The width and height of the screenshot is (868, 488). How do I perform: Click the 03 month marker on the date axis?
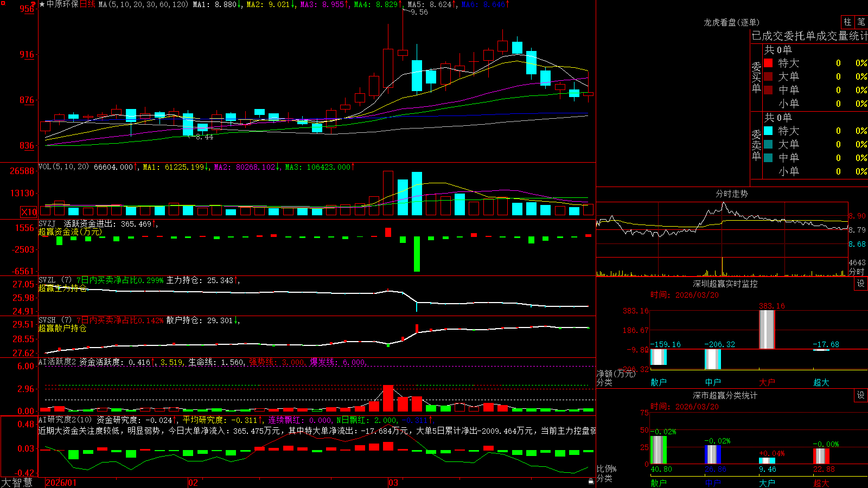393,483
